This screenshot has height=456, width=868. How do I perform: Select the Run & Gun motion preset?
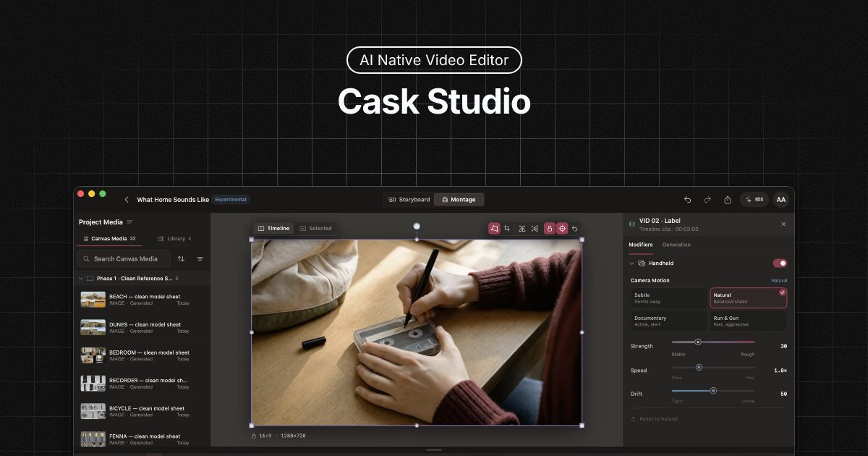point(748,321)
